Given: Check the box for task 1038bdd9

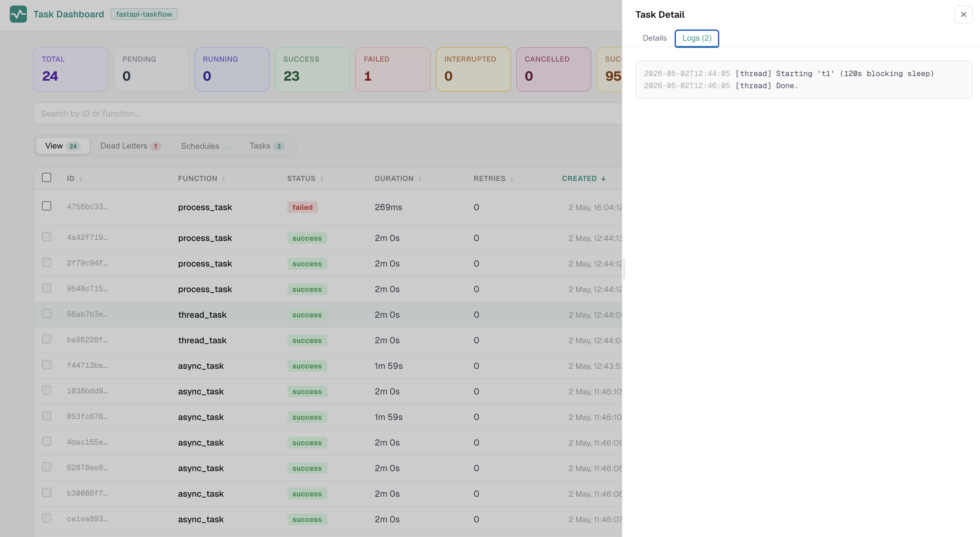Looking at the screenshot, I should [47, 390].
